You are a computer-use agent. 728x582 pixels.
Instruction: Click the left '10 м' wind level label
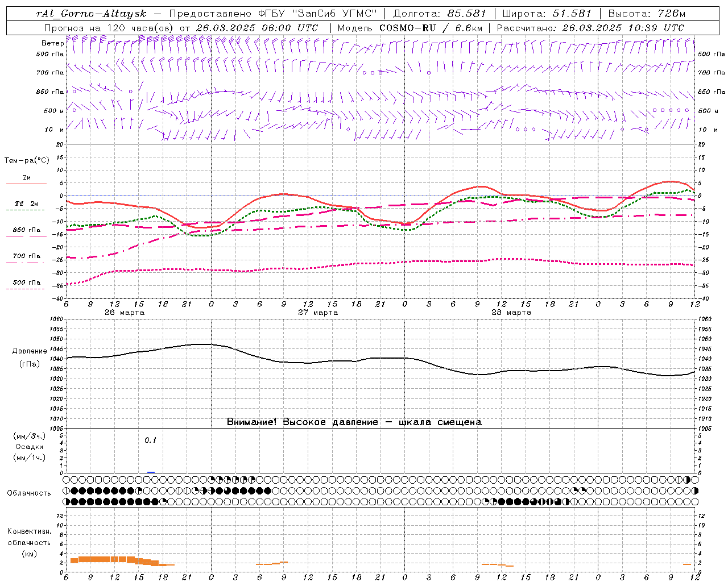55,130
